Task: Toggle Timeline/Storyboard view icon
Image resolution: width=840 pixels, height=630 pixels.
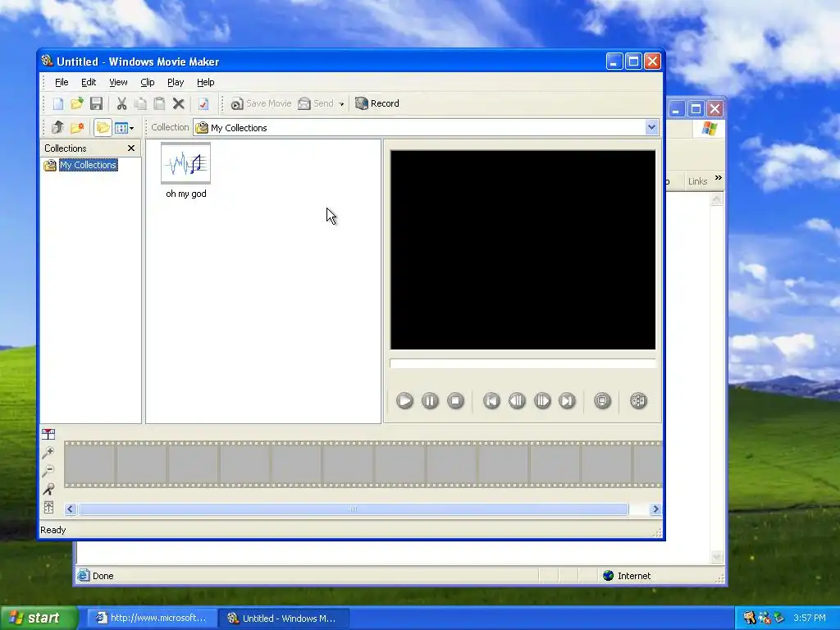Action: (48, 434)
